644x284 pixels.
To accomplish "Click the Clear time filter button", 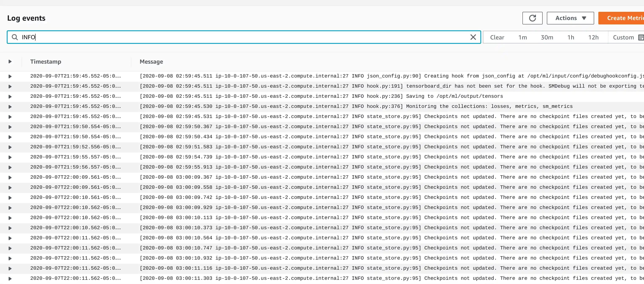I will point(497,38).
